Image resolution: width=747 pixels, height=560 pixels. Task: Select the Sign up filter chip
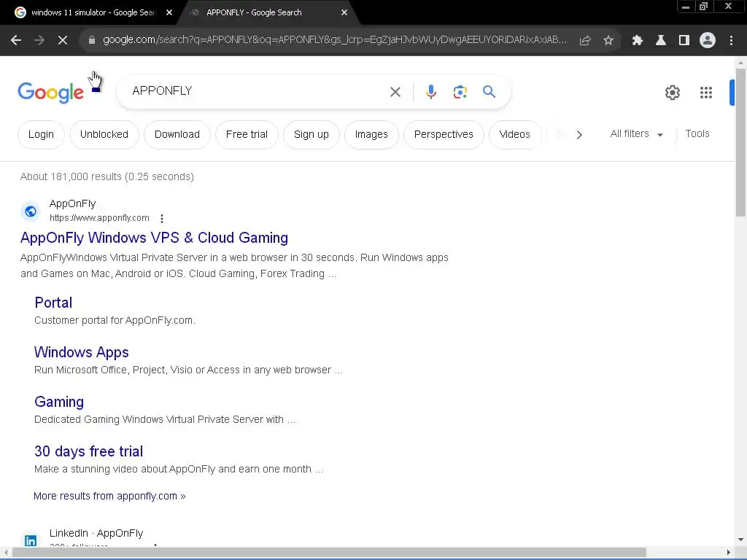pos(311,135)
